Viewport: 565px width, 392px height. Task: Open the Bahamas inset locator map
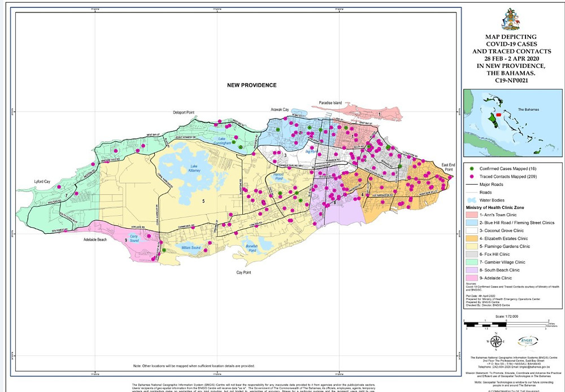513,123
